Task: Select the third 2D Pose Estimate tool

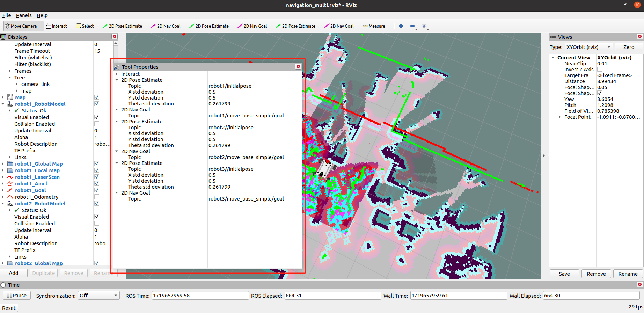Action: 295,26
